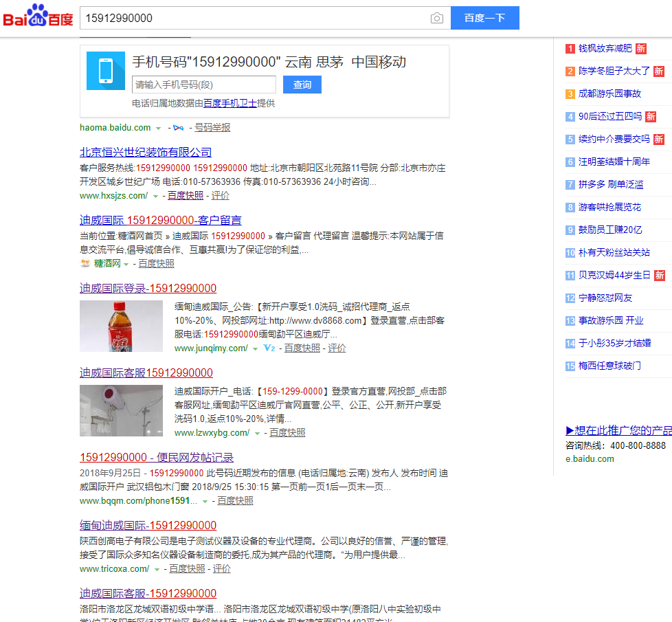Viewport: 672px width, 622px height.
Task: Click the red drink bottle thumbnail
Action: click(x=122, y=326)
